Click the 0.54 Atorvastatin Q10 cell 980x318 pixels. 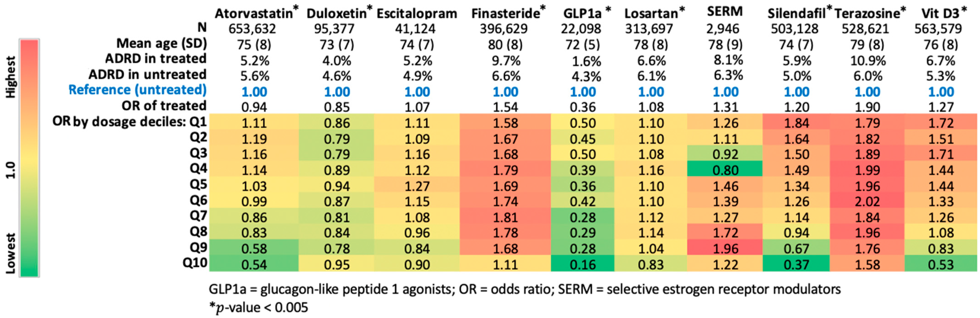point(254,264)
